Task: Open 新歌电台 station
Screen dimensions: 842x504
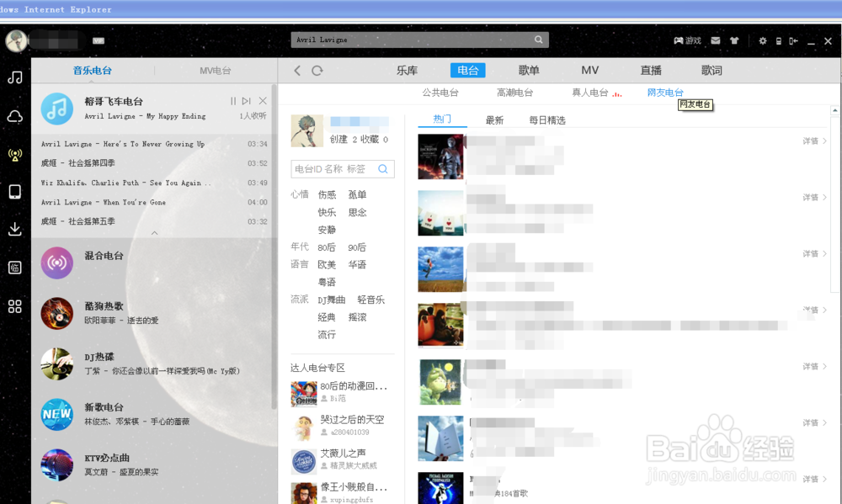Action: [x=154, y=414]
